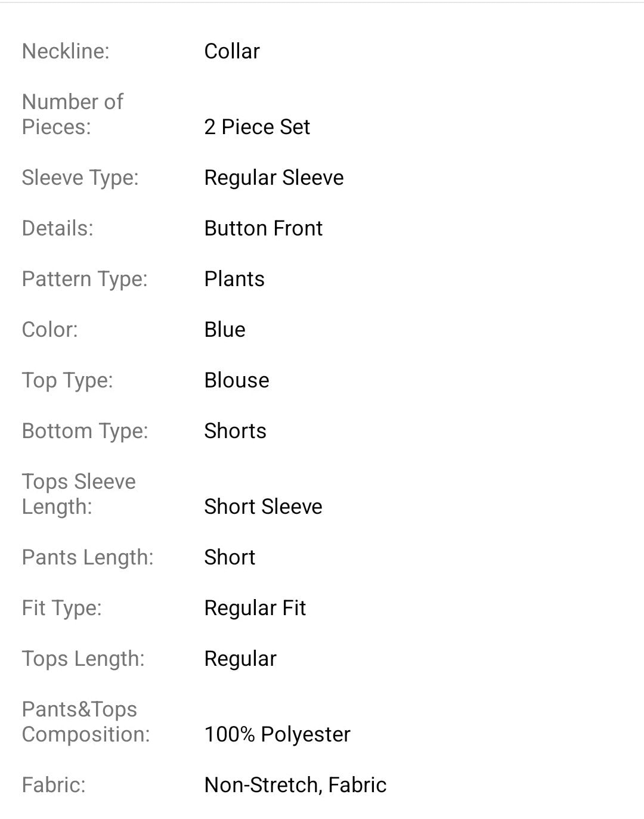Click the Pants Length label

click(88, 557)
